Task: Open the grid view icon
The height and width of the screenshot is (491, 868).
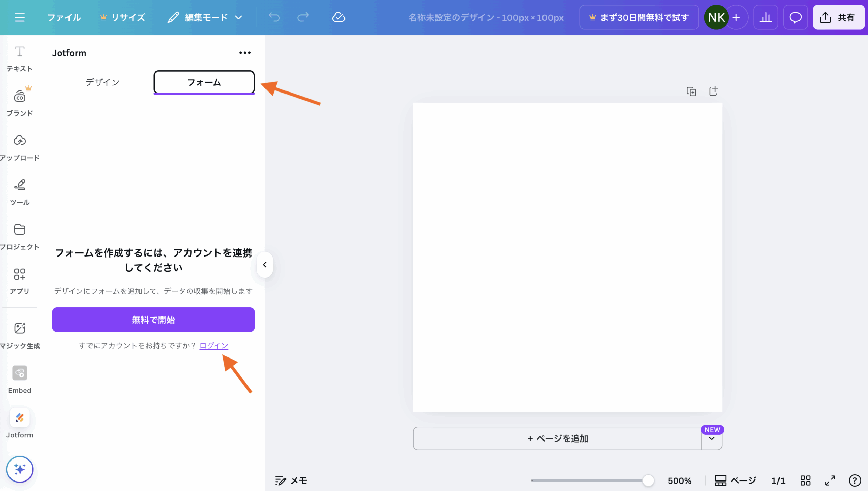Action: point(805,480)
